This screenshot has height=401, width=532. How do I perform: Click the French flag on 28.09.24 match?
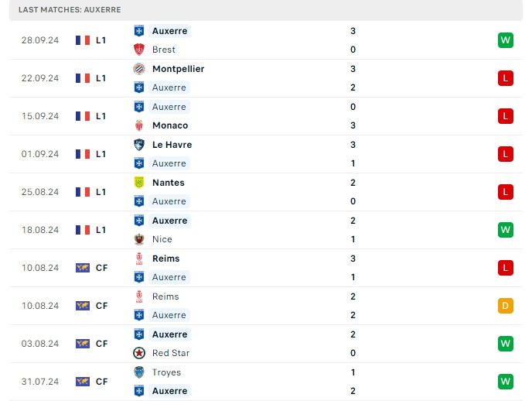point(83,40)
